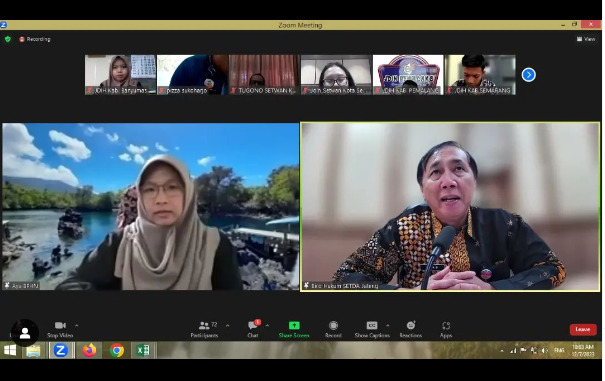Click the Zoom logo in title bar
This screenshot has height=381, width=605.
pyautogui.click(x=3, y=25)
